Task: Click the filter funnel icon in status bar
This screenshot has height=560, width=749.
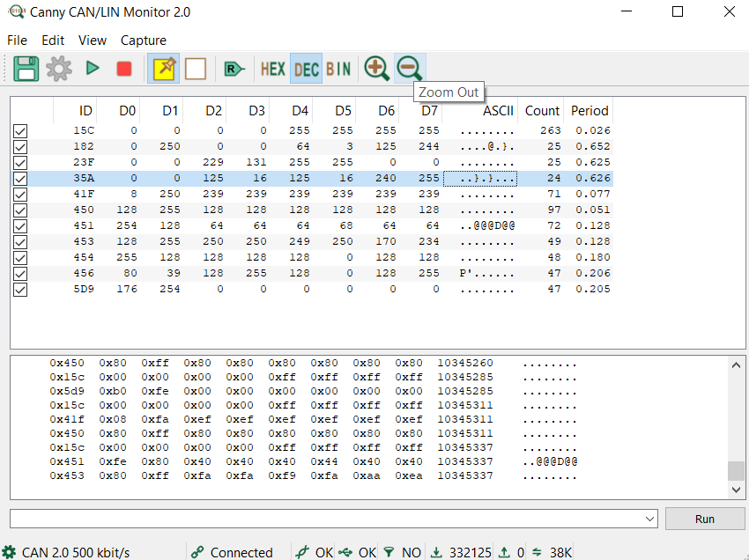Action: 389,552
